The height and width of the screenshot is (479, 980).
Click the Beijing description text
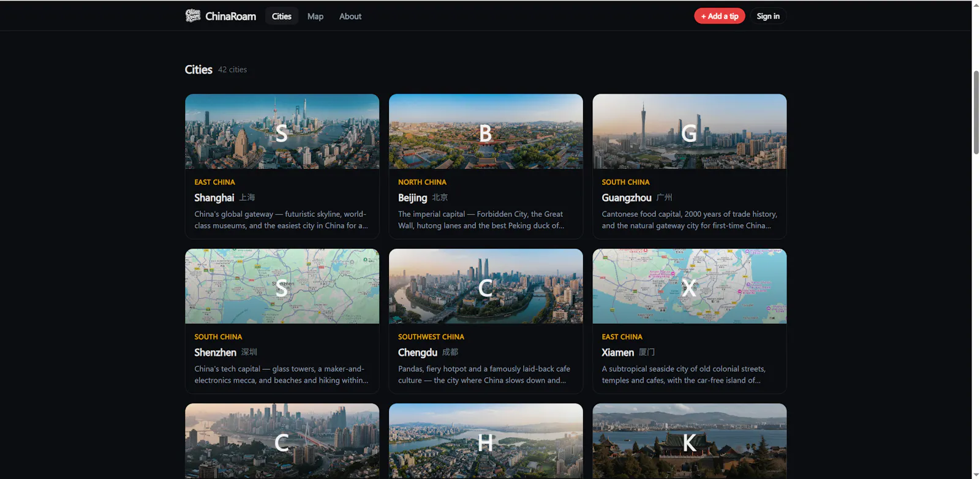click(x=481, y=220)
